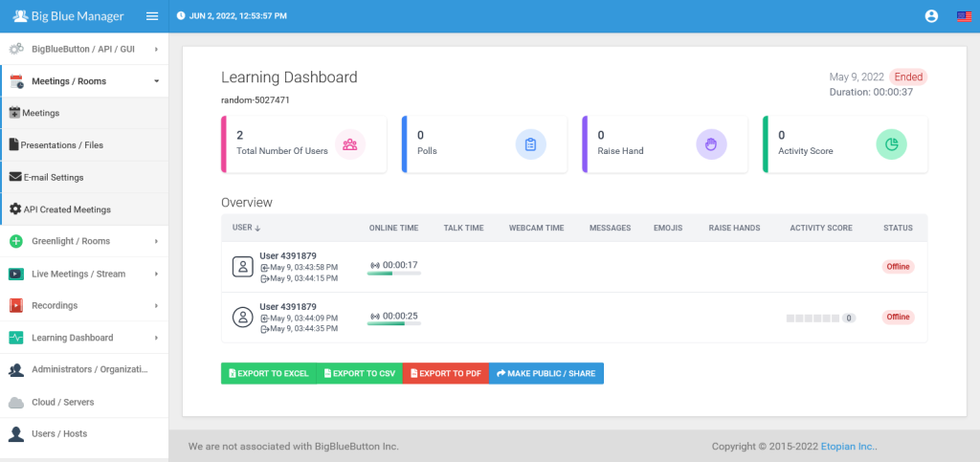980x462 pixels.
Task: Click the random-5027471 meeting name
Action: click(x=256, y=99)
